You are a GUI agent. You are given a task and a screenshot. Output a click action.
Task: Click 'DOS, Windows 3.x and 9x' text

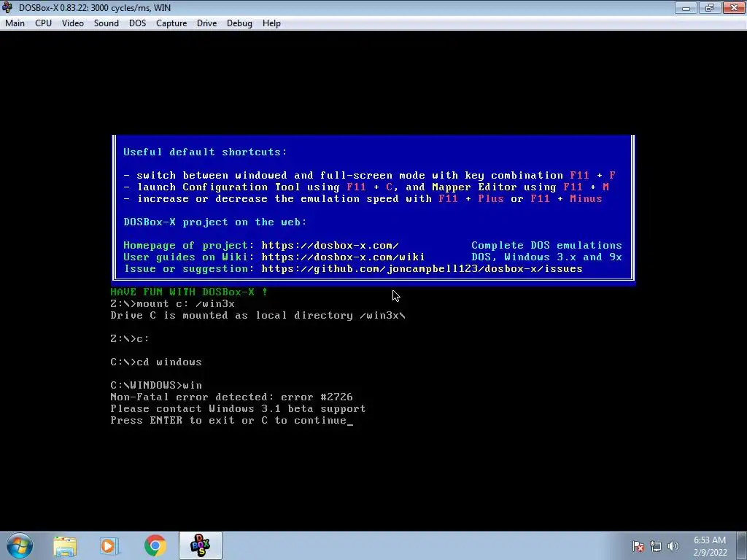[x=546, y=257]
